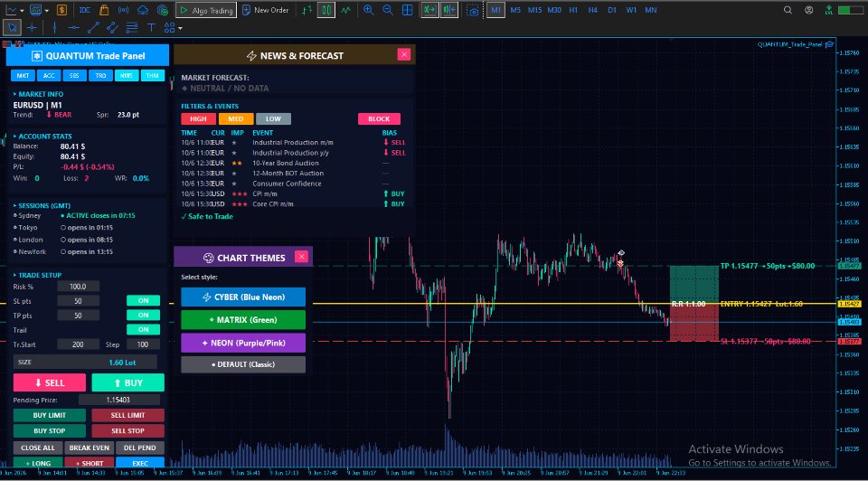Screen dimensions: 868x481
Task: Tile chart windows with grid icon
Action: click(408, 10)
